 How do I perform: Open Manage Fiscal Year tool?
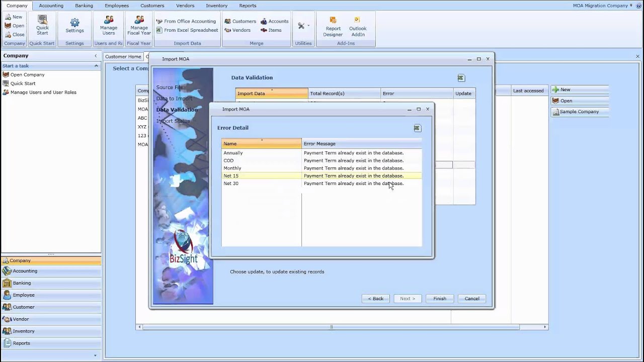click(x=139, y=25)
